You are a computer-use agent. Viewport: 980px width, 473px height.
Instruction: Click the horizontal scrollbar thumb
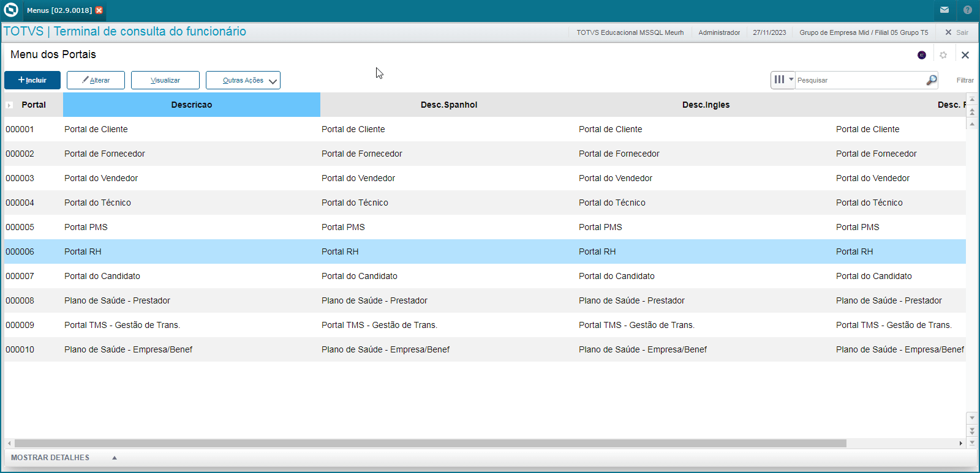point(430,443)
